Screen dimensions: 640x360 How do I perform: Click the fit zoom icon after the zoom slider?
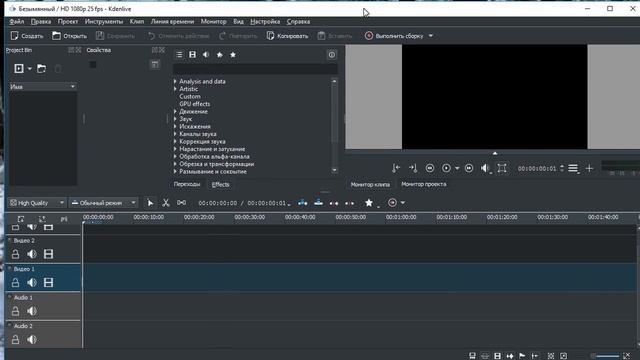coord(627,356)
